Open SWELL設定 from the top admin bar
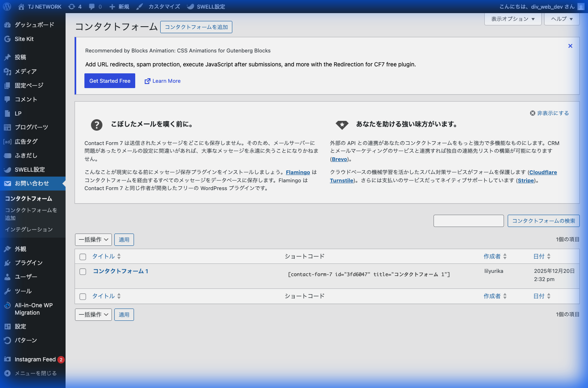588x388 pixels. 206,6
